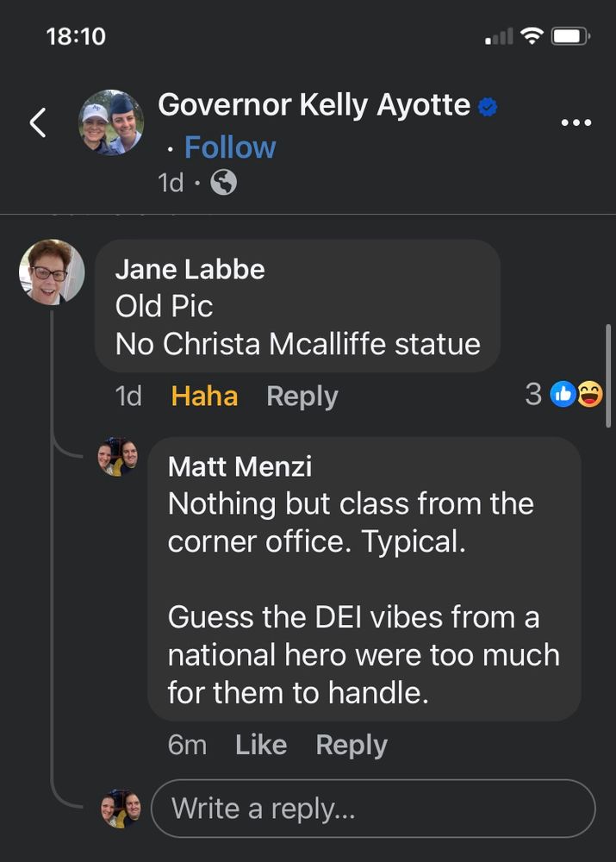Reply to Matt Menzi's comment

pyautogui.click(x=351, y=745)
